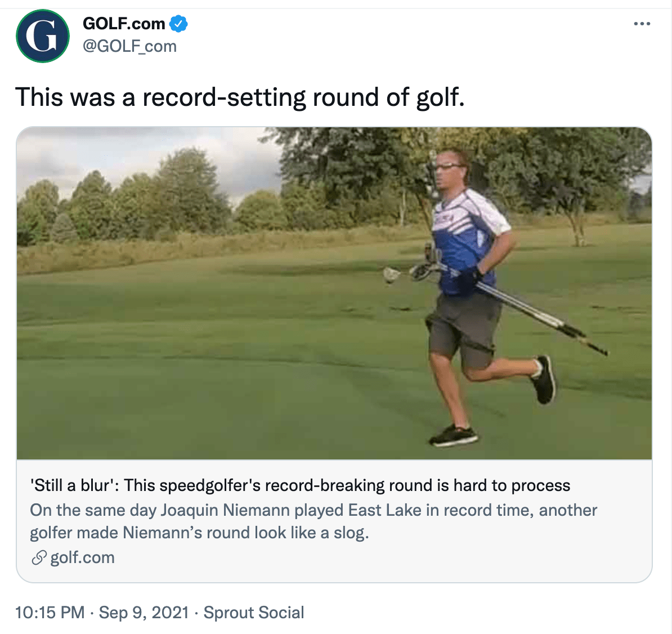Click the second description line ending 'like a slog'

tap(199, 533)
